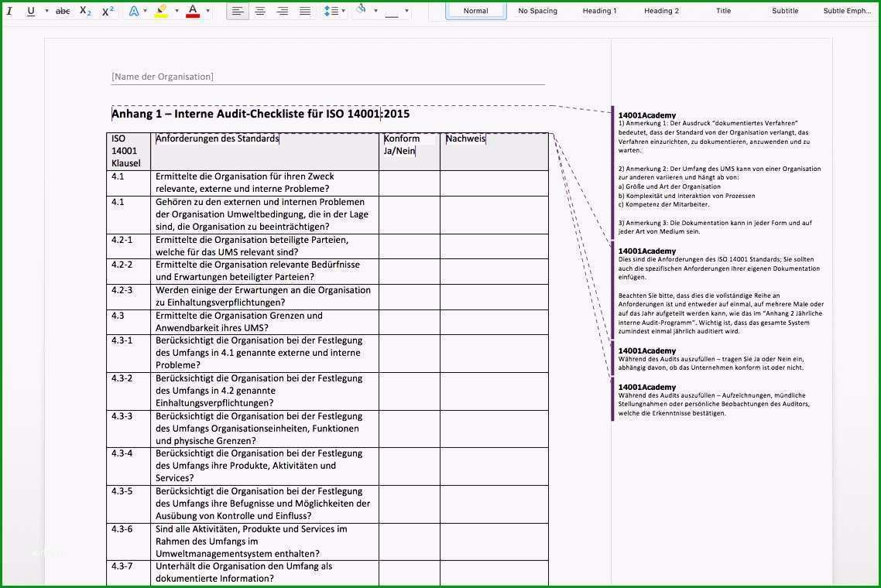Viewport: 881px width, 588px height.
Task: Open text effects tool
Action: [134, 11]
